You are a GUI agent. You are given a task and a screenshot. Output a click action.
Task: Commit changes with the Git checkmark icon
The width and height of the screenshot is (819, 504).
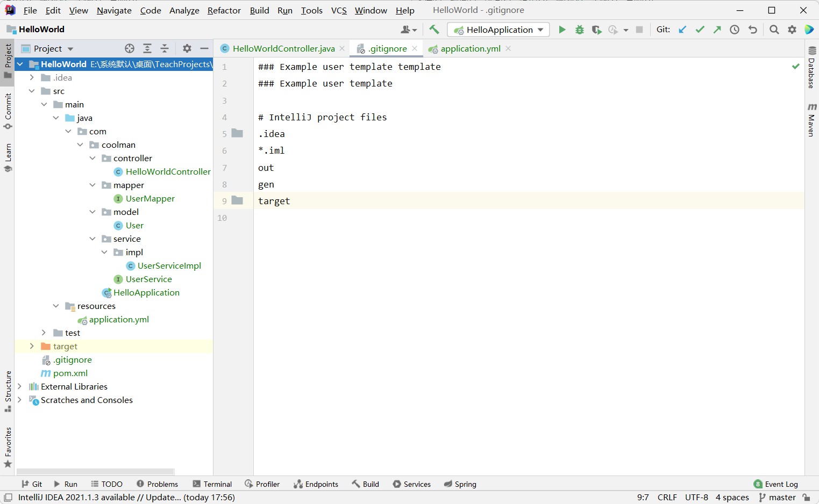point(700,30)
